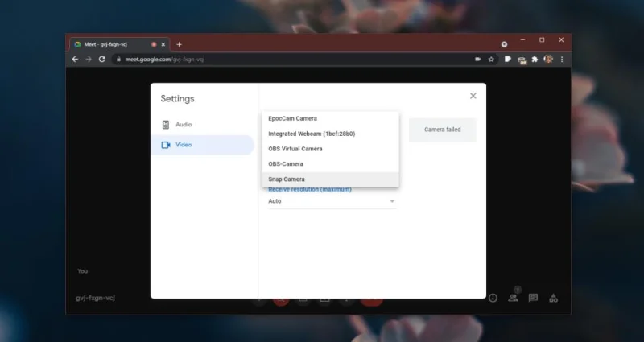The width and height of the screenshot is (644, 342).
Task: Open a new browser tab
Action: [x=179, y=44]
